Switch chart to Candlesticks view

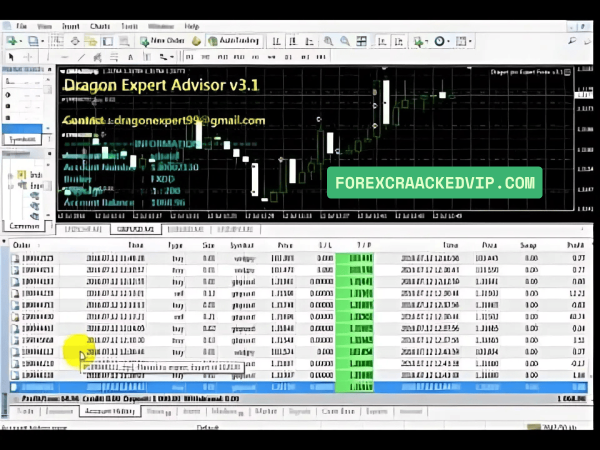[x=293, y=41]
